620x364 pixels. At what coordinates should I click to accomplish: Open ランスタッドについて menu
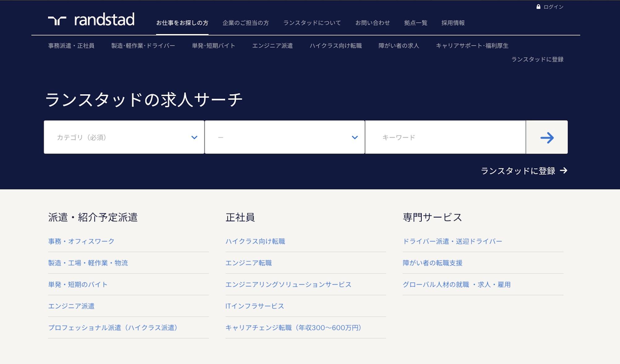pos(312,23)
